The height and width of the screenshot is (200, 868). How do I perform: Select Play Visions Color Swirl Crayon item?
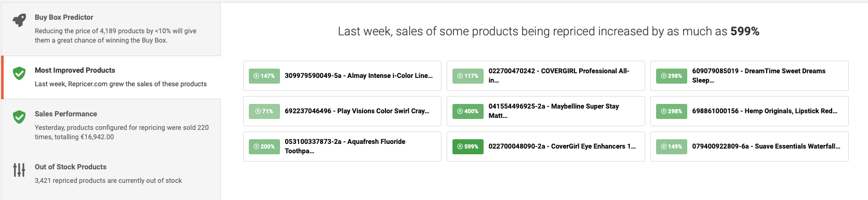click(342, 111)
